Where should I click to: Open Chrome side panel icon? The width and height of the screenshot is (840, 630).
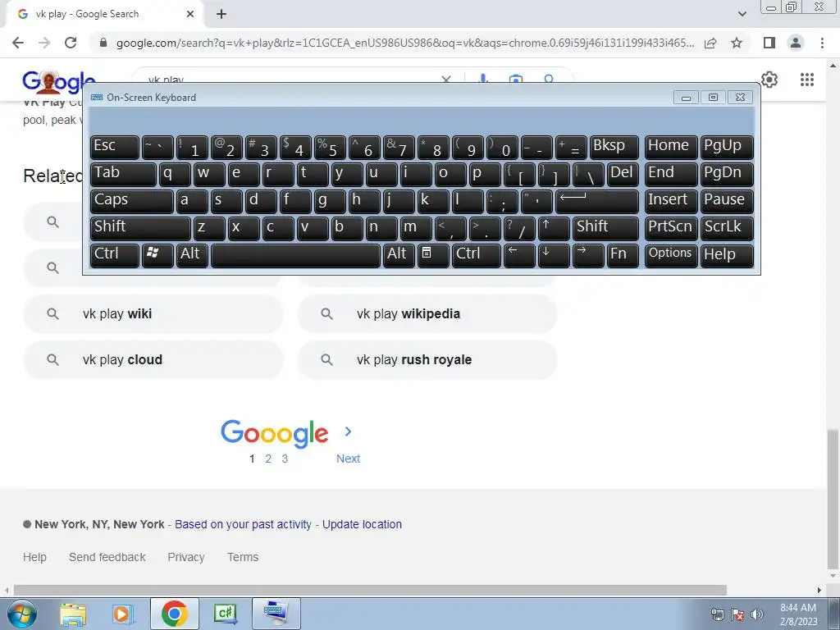(769, 43)
